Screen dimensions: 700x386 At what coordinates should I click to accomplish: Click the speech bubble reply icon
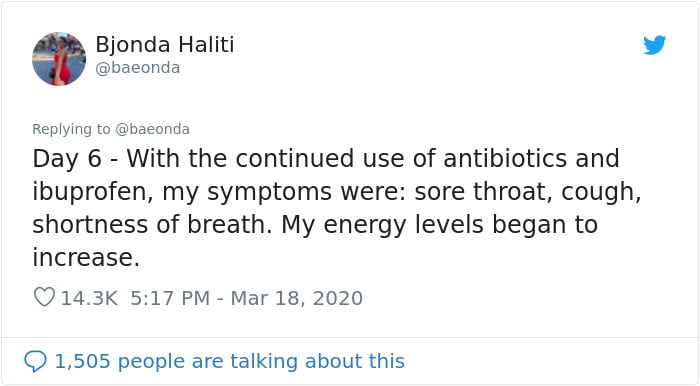35,361
